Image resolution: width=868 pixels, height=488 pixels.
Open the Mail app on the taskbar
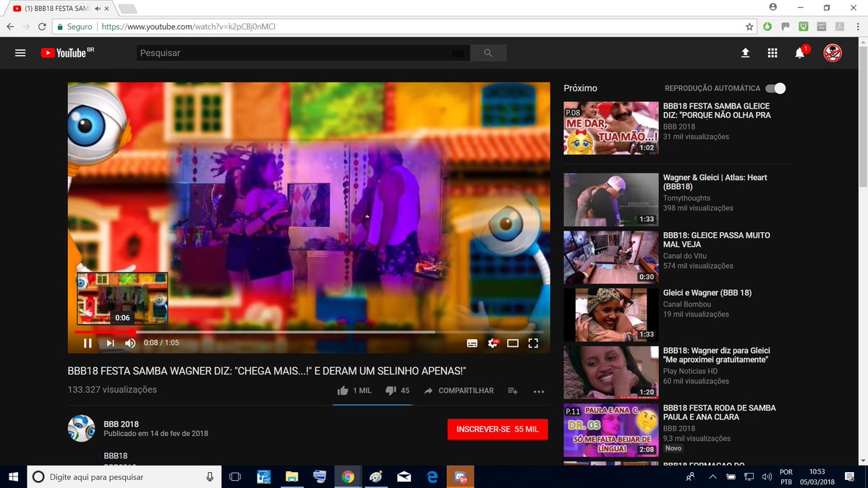coord(404,477)
